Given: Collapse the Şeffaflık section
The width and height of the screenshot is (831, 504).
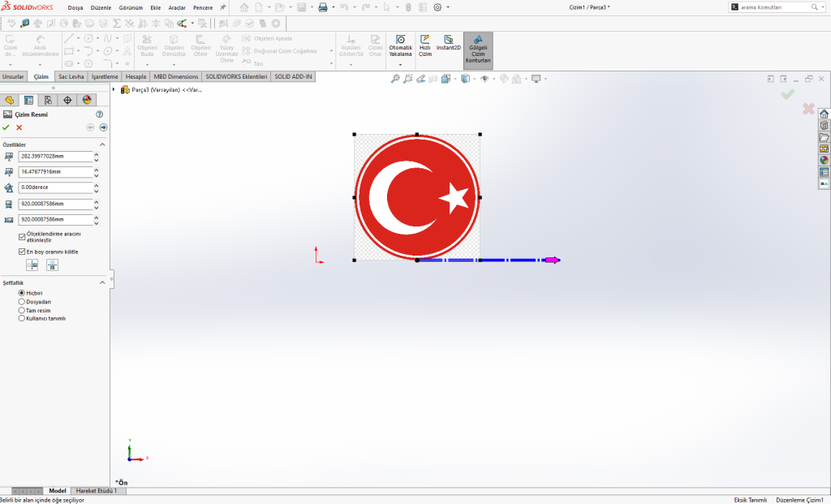Looking at the screenshot, I should click(x=102, y=282).
